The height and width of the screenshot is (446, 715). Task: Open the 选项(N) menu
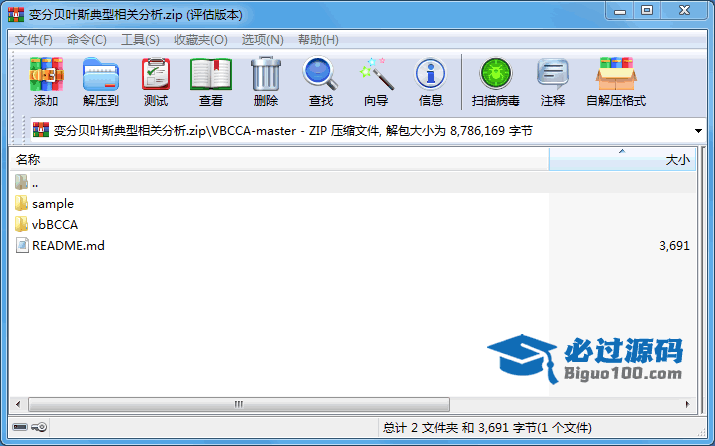(263, 40)
